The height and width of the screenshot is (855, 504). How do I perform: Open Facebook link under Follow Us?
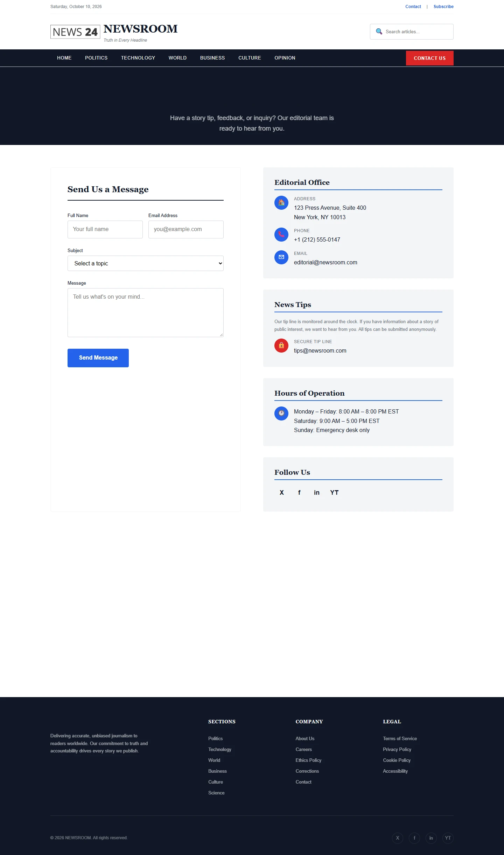point(299,493)
